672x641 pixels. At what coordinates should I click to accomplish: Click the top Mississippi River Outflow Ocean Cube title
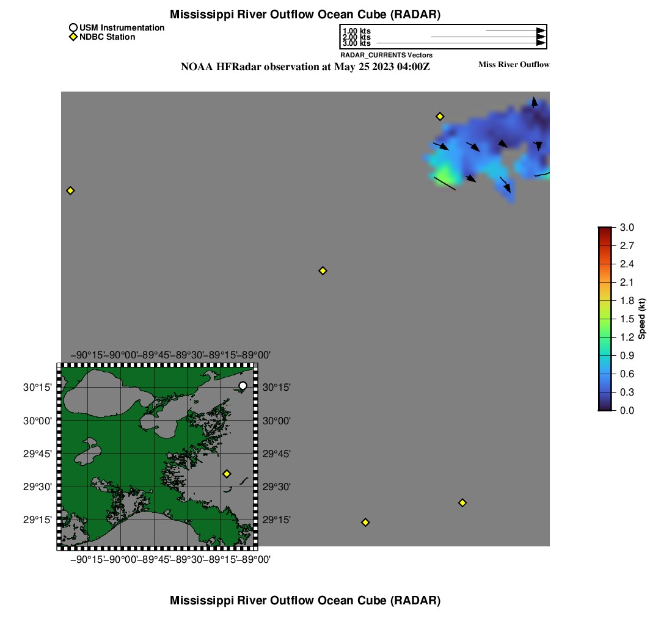tap(305, 14)
